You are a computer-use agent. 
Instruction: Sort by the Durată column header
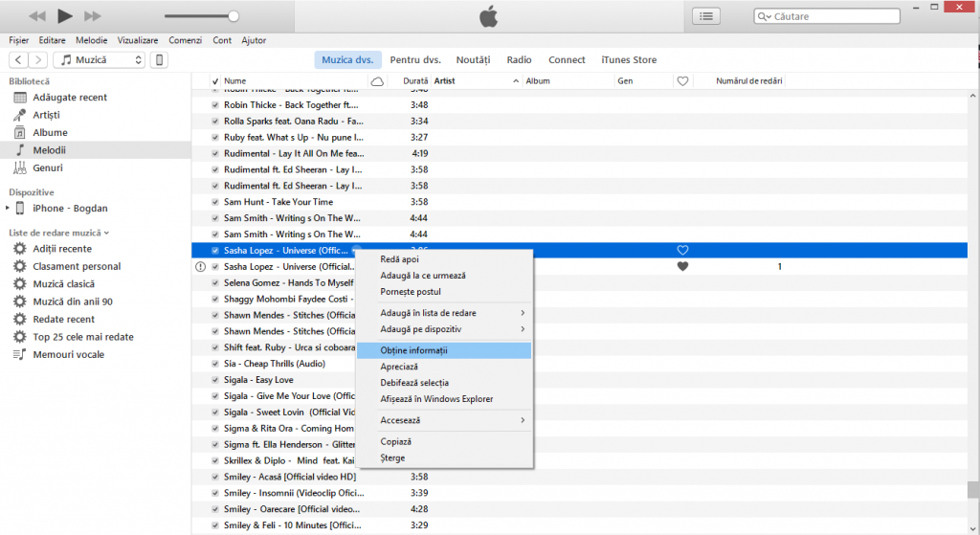[415, 80]
